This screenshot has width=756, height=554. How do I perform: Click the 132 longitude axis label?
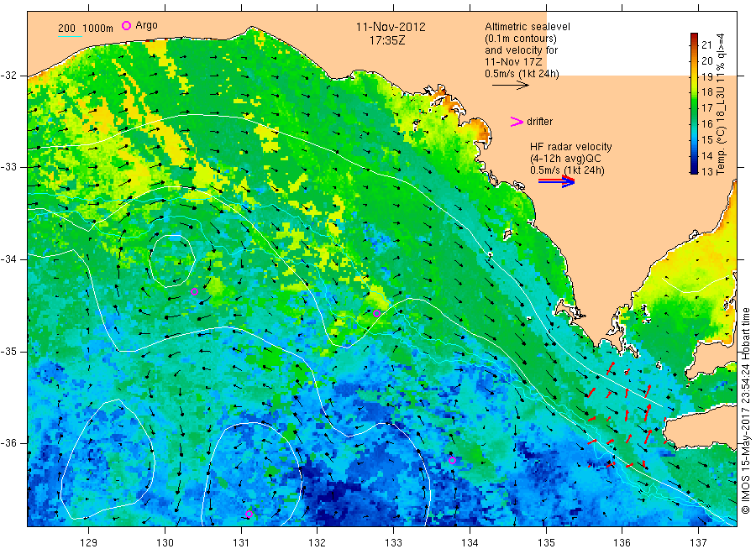click(318, 543)
